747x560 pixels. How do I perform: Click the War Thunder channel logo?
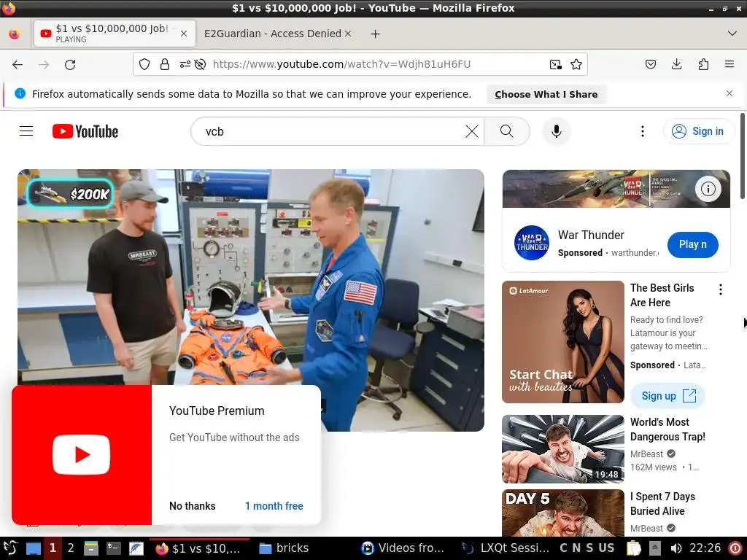[x=532, y=243]
